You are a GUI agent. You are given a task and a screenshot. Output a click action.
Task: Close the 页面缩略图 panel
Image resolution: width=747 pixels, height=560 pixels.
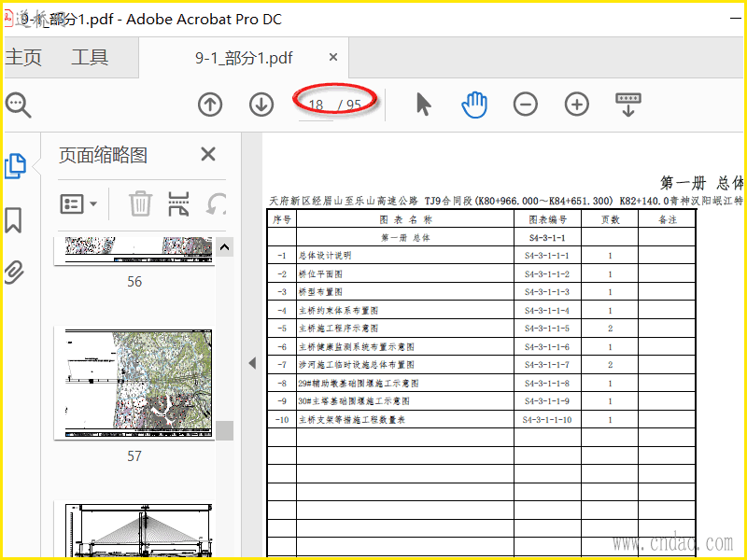pos(208,154)
